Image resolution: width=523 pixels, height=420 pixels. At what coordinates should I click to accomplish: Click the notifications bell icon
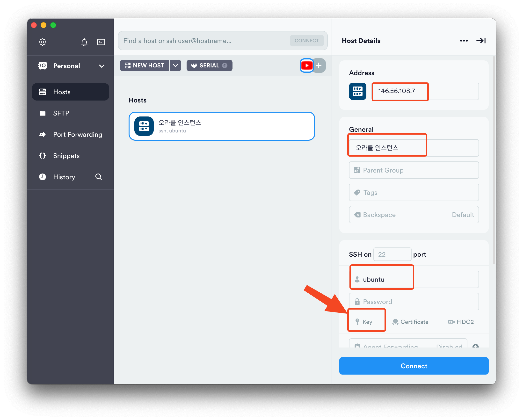click(x=84, y=42)
